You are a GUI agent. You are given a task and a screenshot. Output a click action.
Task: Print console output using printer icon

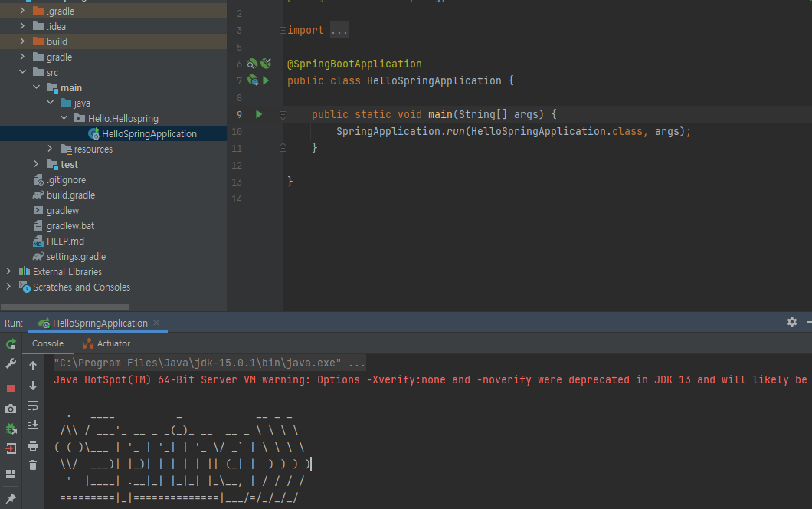(x=33, y=446)
